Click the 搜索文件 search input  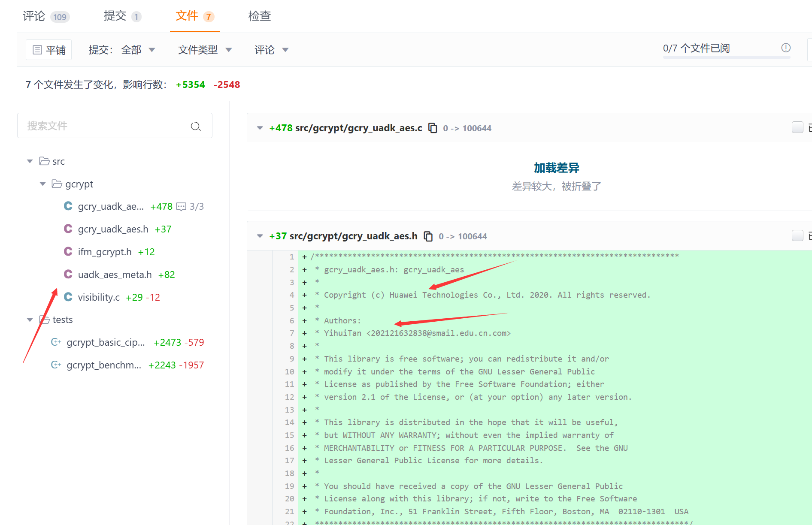coord(115,126)
